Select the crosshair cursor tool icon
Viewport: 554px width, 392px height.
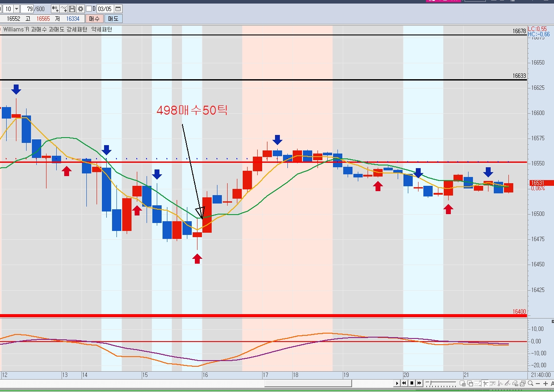tap(485, 383)
